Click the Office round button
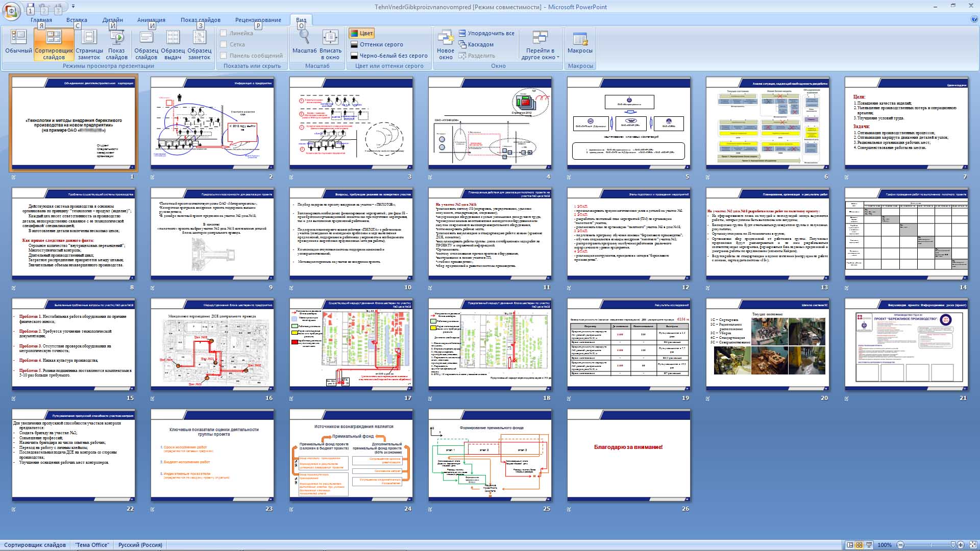The image size is (980, 551). pyautogui.click(x=11, y=10)
